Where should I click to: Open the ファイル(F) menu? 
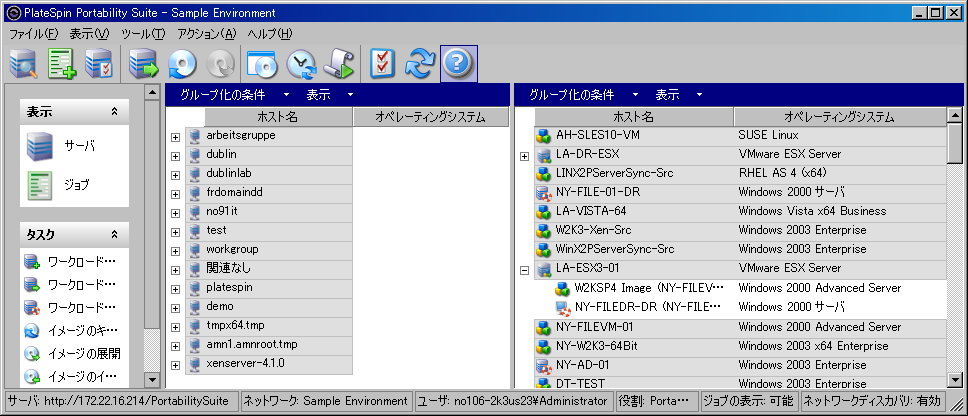point(33,34)
